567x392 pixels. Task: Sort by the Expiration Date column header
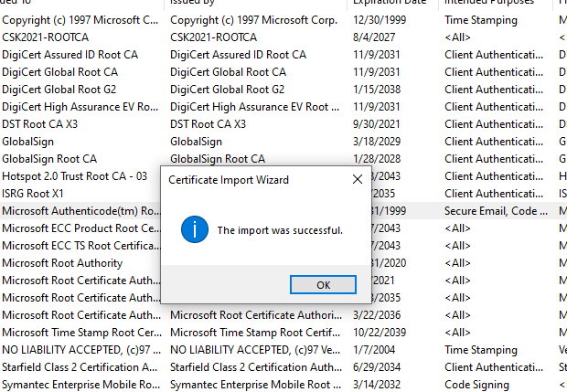pos(389,4)
